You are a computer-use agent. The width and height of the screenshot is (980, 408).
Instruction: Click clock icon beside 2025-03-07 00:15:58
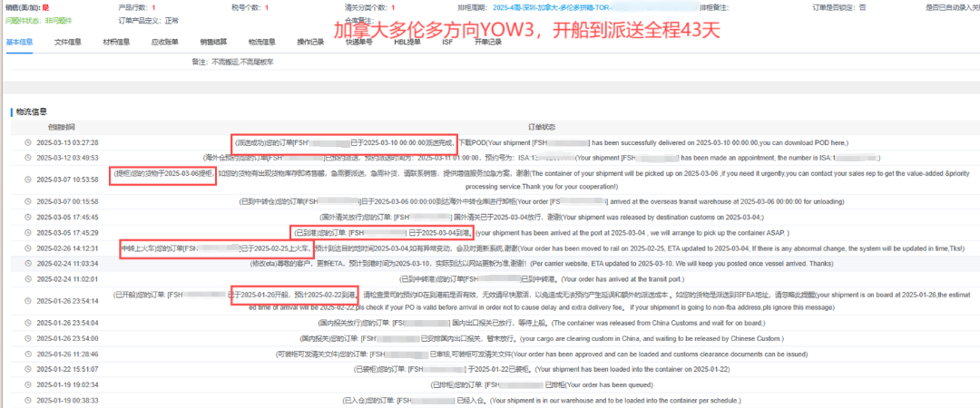[x=27, y=202]
